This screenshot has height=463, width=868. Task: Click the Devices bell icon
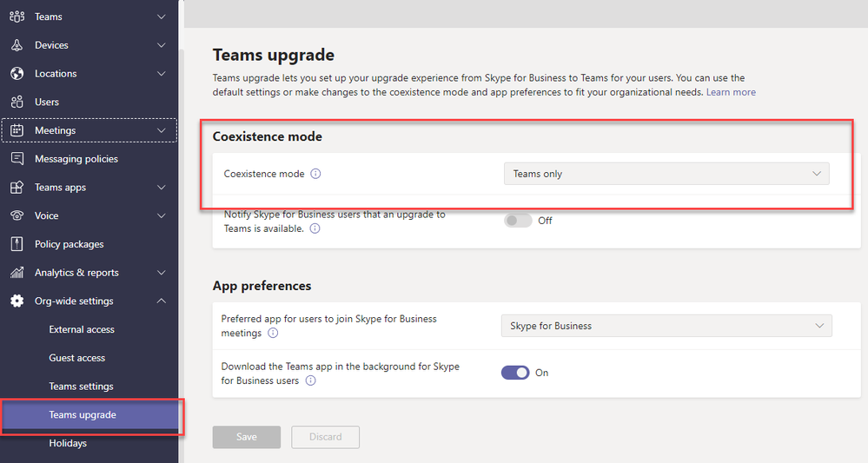coord(17,45)
